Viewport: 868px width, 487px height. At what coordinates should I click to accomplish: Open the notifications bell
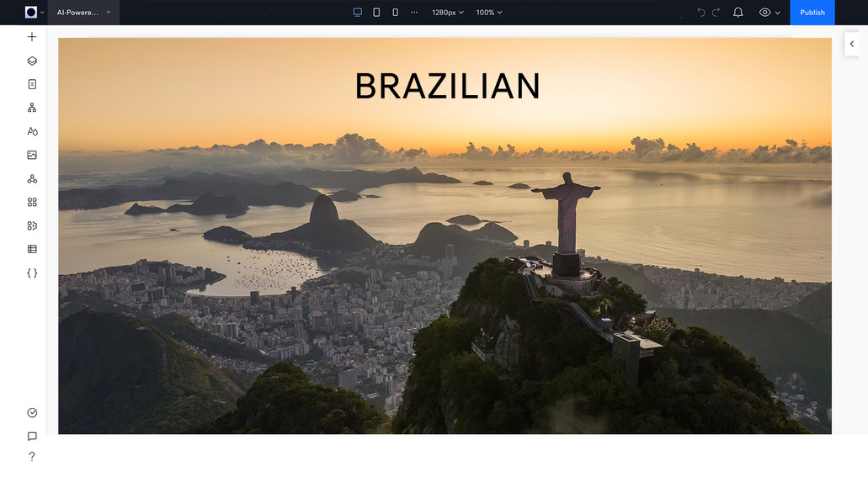click(738, 12)
